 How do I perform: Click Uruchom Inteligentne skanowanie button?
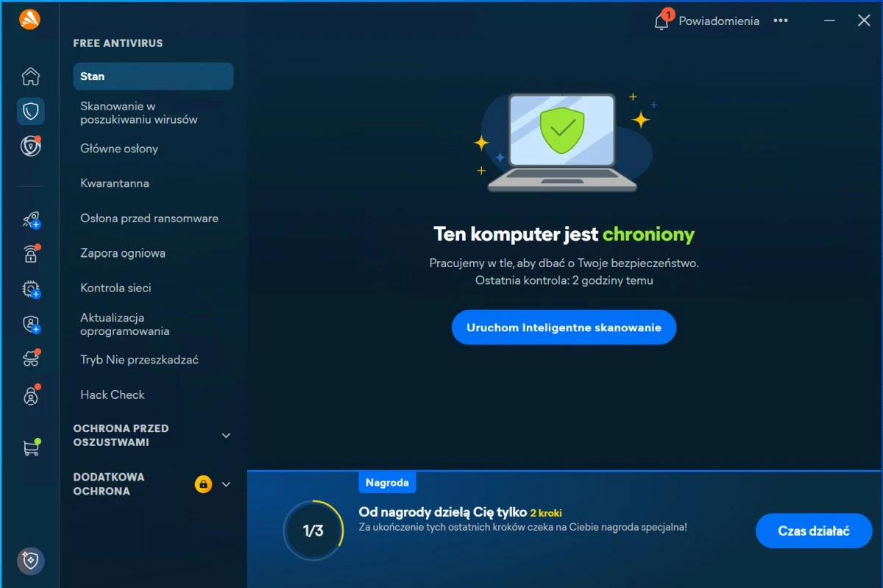point(564,327)
